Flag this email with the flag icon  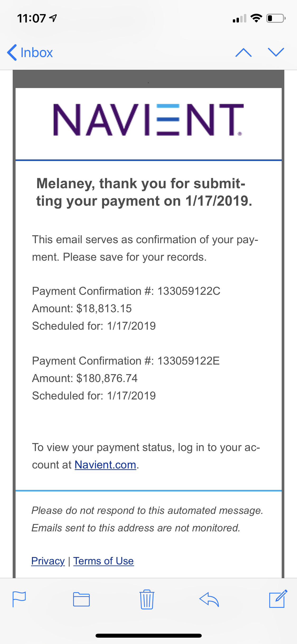tap(19, 599)
